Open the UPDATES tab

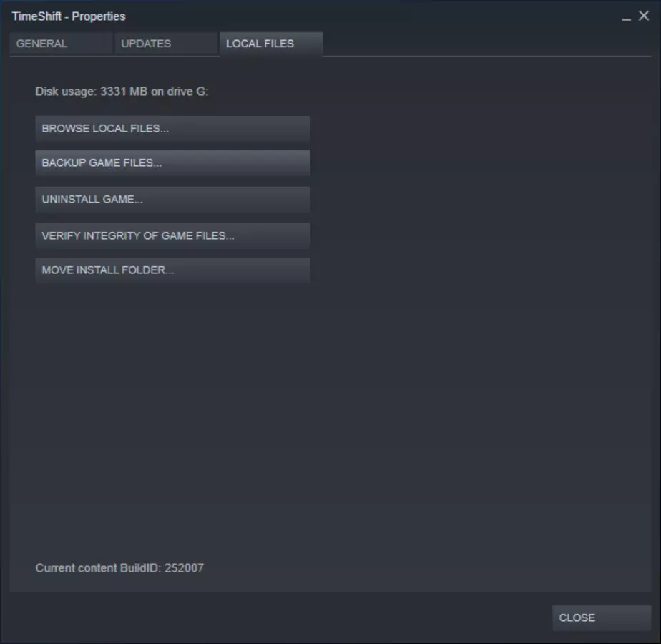pos(166,44)
